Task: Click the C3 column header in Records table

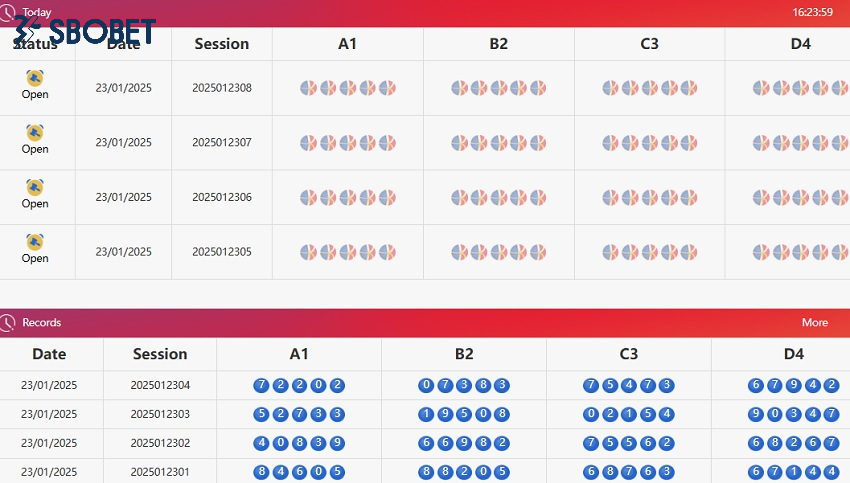Action: [x=628, y=353]
